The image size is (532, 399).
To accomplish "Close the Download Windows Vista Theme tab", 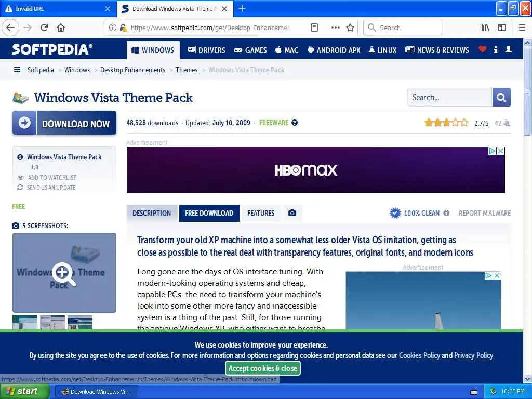I will coord(224,9).
